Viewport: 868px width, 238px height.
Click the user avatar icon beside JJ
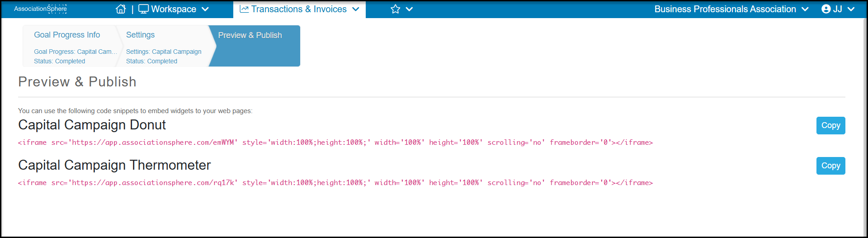click(826, 9)
